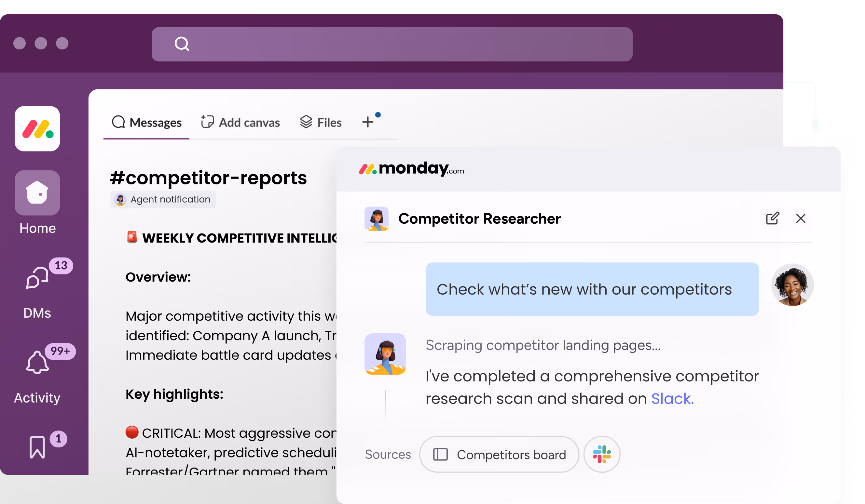Click the agent avatar beside the reply
Screen dimensions: 865x504
pos(385,354)
